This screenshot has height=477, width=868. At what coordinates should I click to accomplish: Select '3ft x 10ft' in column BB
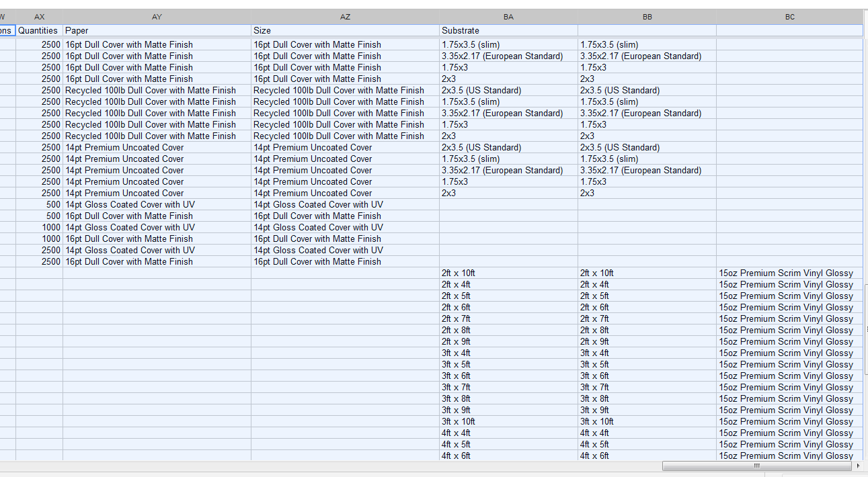647,421
